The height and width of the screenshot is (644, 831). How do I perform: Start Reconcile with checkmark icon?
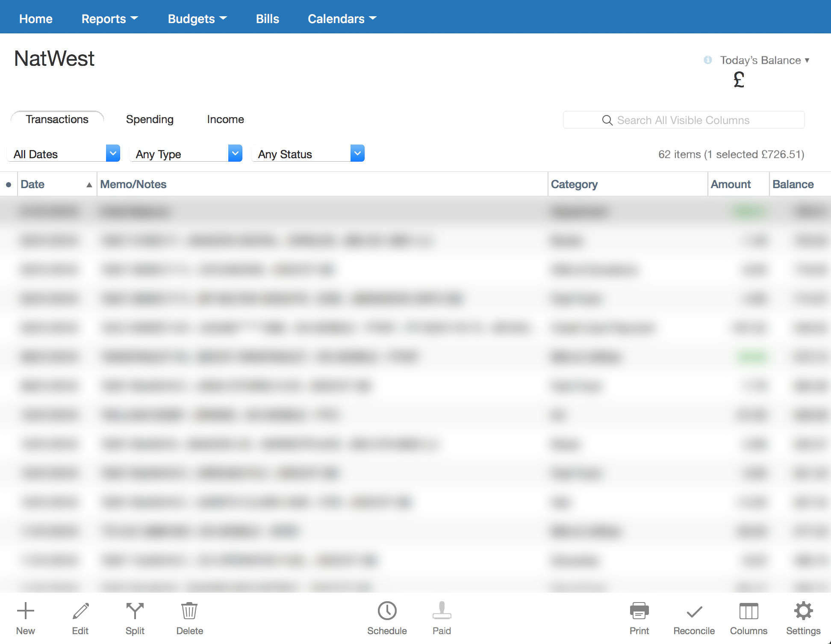point(694,612)
